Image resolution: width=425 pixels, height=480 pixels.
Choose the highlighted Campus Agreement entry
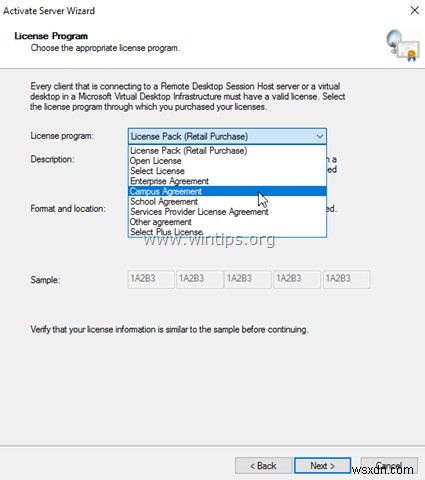227,191
